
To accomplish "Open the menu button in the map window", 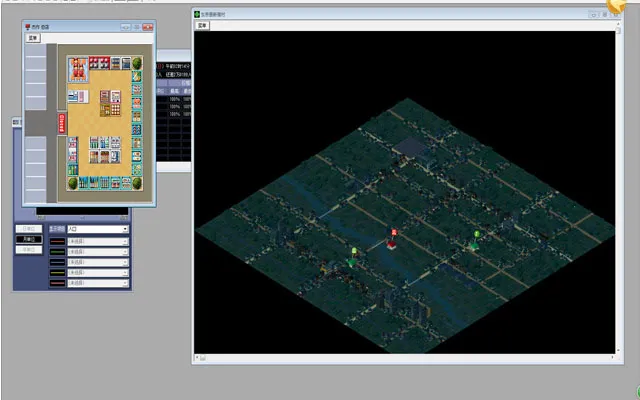I will pos(202,27).
